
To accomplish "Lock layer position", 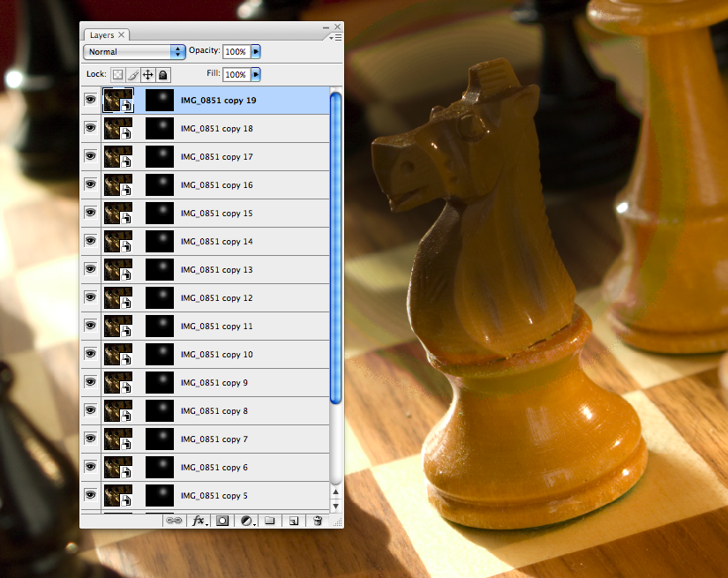I will (x=147, y=75).
